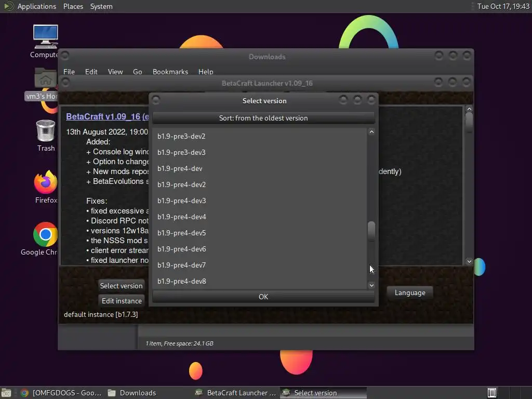Select version b1.9-pre4-dev8
This screenshot has width=532, height=399.
pos(260,281)
